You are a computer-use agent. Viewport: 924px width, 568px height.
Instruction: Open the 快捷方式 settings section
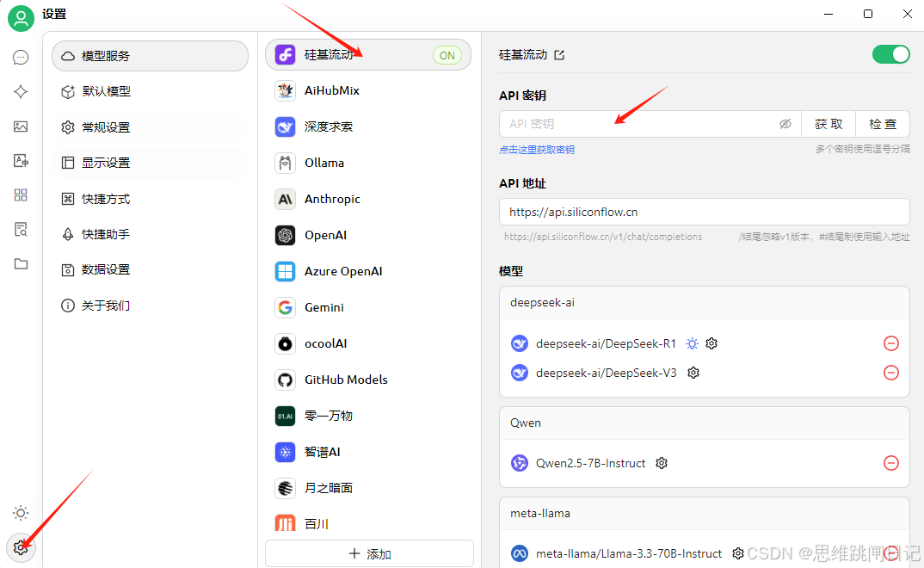[x=151, y=199]
